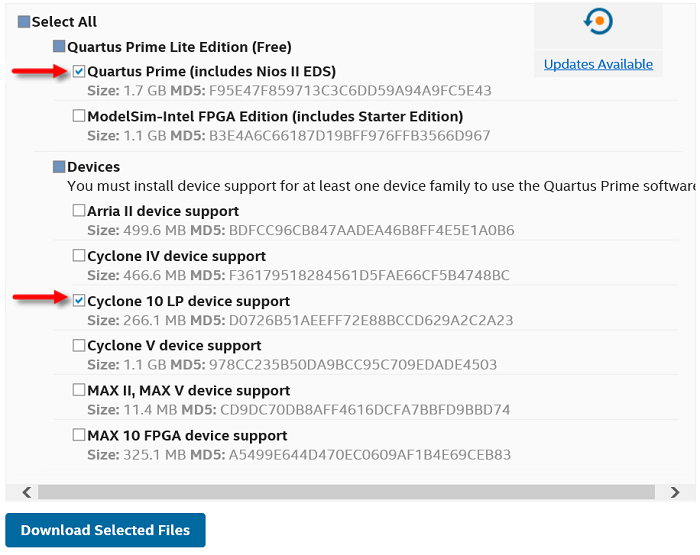Check MAX II, MAX V device support
Image resolution: width=700 pixels, height=555 pixels.
(x=79, y=390)
